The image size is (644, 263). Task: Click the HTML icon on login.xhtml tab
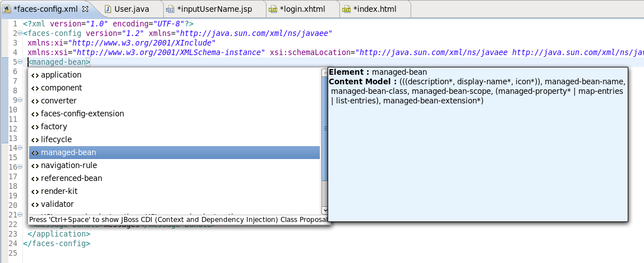[273, 9]
